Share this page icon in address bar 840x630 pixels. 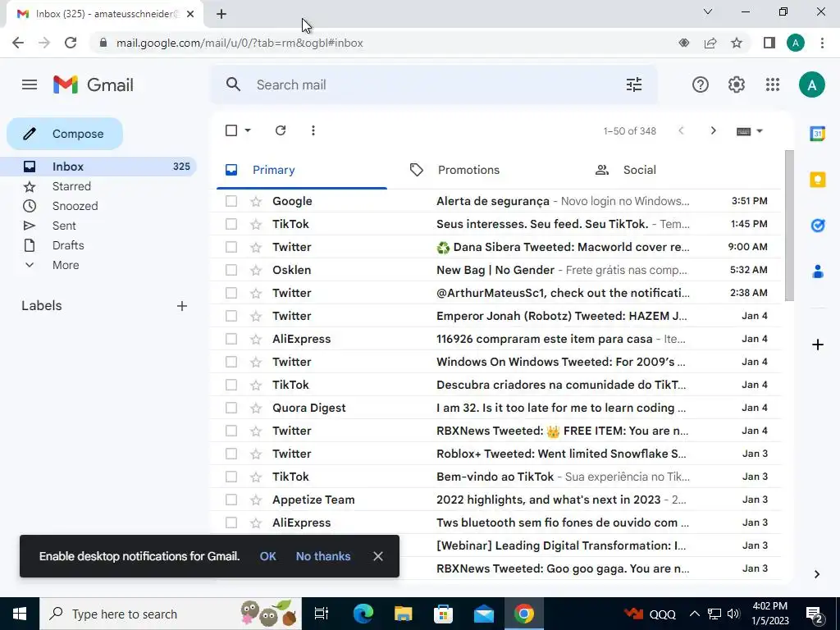pyautogui.click(x=710, y=43)
